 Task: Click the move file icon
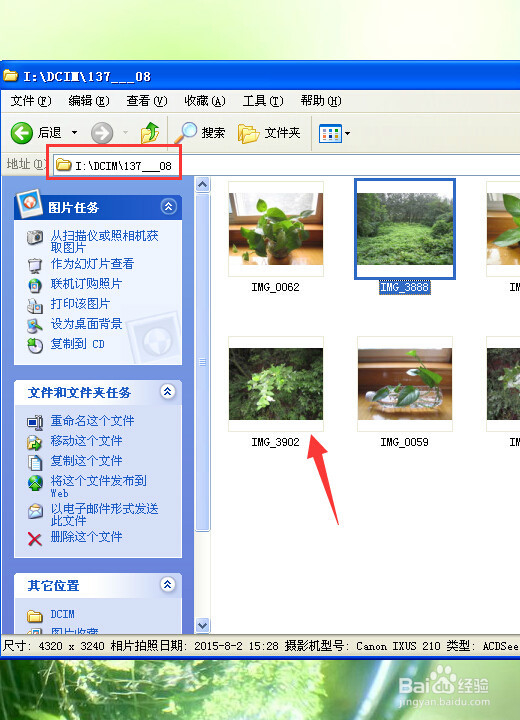(x=35, y=443)
